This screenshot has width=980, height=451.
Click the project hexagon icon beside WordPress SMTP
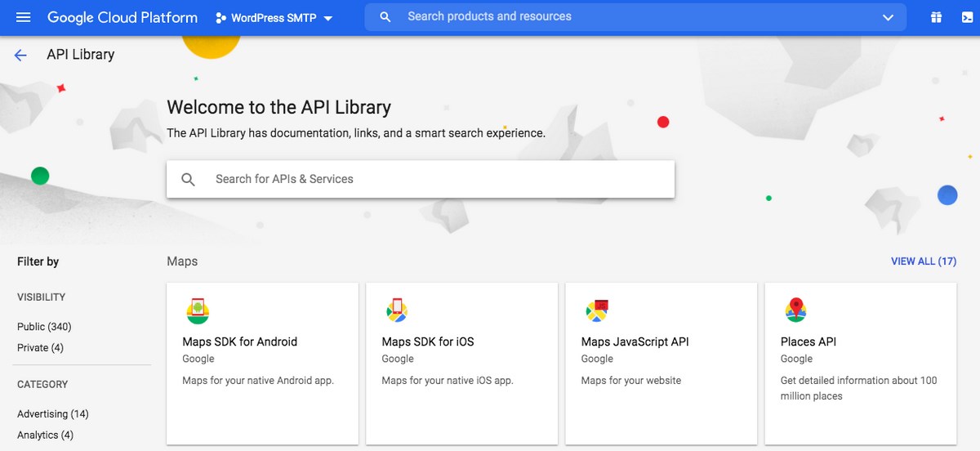click(x=220, y=18)
